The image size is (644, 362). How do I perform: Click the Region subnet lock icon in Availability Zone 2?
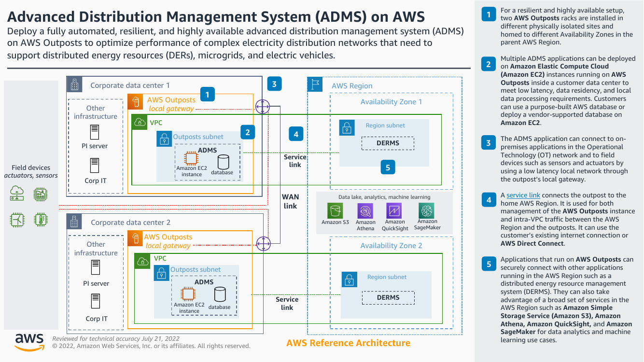tap(350, 279)
